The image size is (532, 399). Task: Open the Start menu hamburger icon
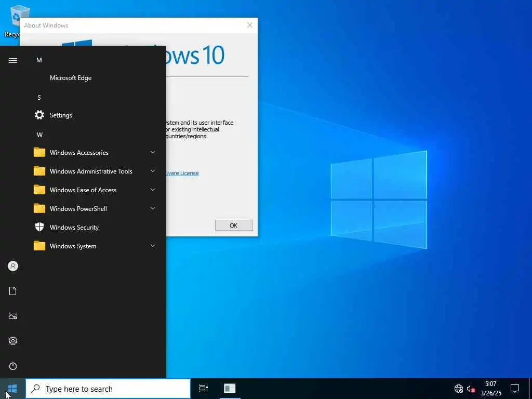[13, 60]
